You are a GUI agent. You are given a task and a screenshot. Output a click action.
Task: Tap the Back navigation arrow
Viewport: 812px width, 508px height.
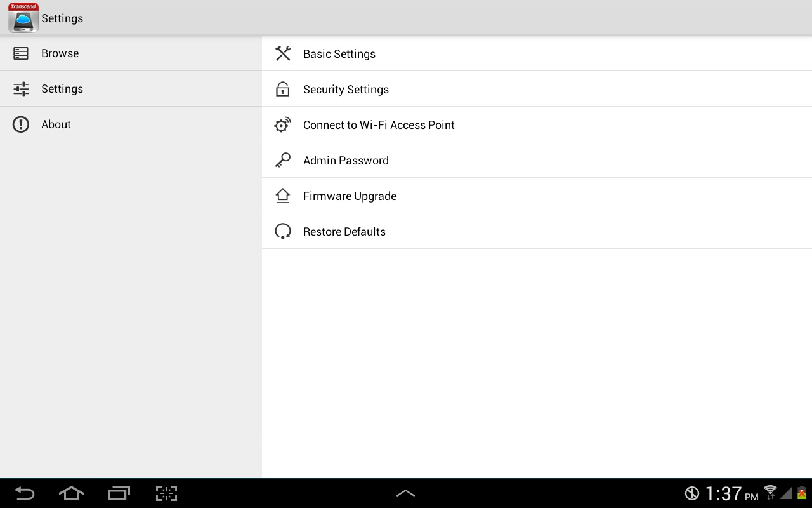coord(24,493)
